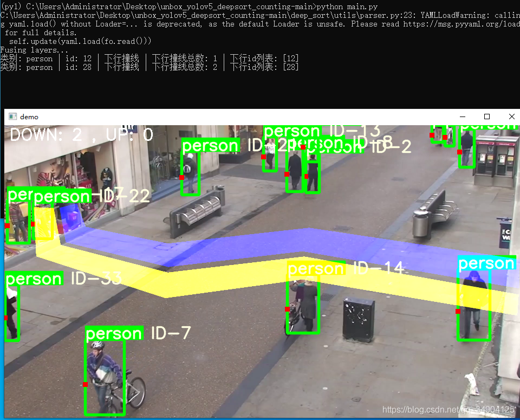Minimize the demo window

(463, 117)
